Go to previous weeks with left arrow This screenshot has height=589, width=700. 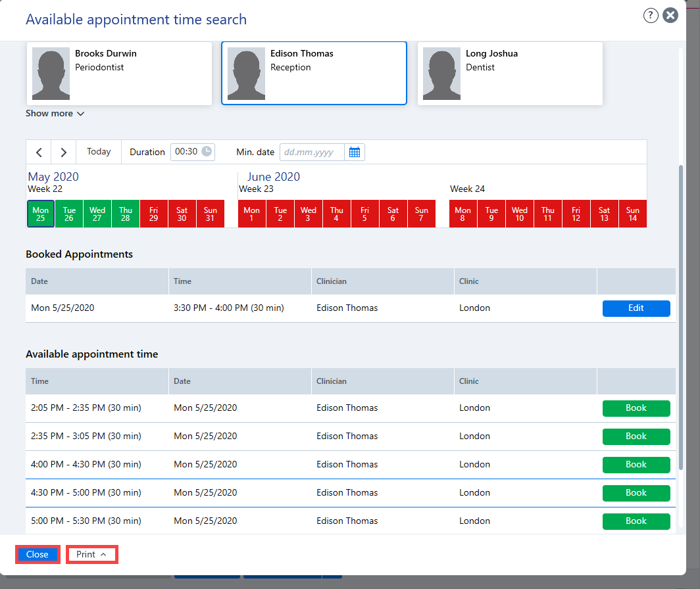(x=39, y=152)
